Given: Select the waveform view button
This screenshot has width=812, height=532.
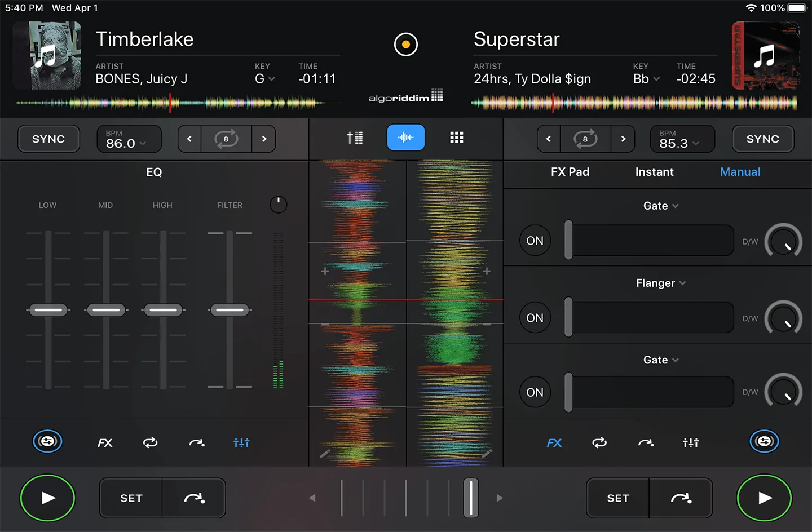Looking at the screenshot, I should click(x=405, y=138).
